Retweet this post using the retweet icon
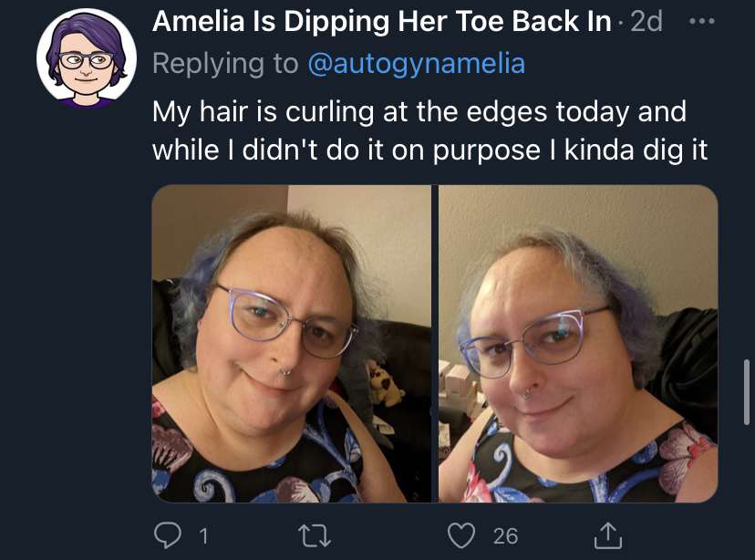The image size is (755, 560). 315,536
